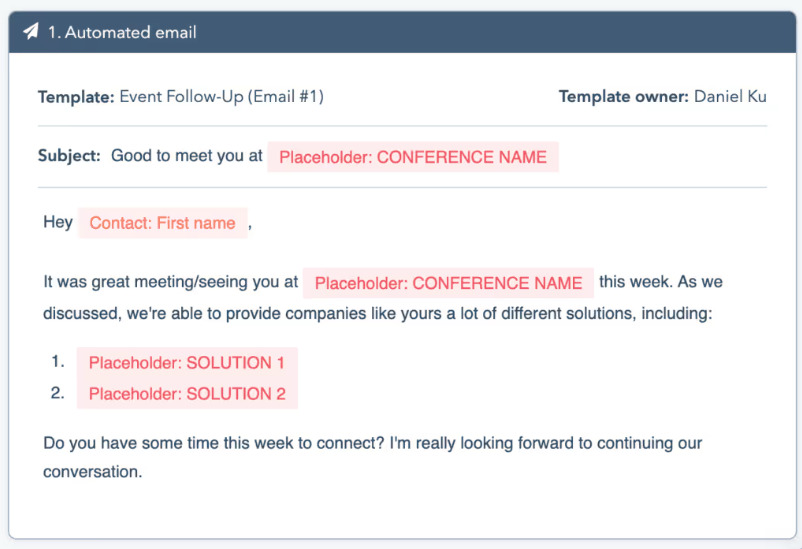Click the Template owner label
802x549 pixels.
623,96
